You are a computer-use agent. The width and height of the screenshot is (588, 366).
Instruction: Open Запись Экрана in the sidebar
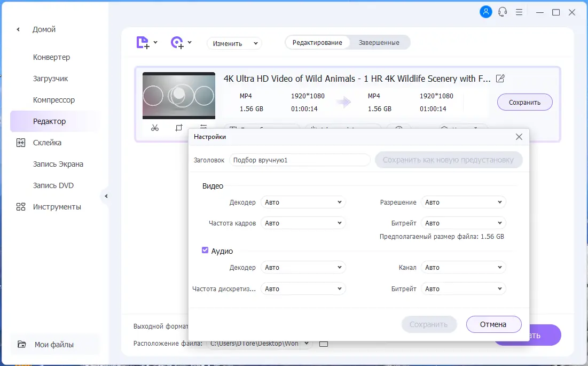pos(58,164)
